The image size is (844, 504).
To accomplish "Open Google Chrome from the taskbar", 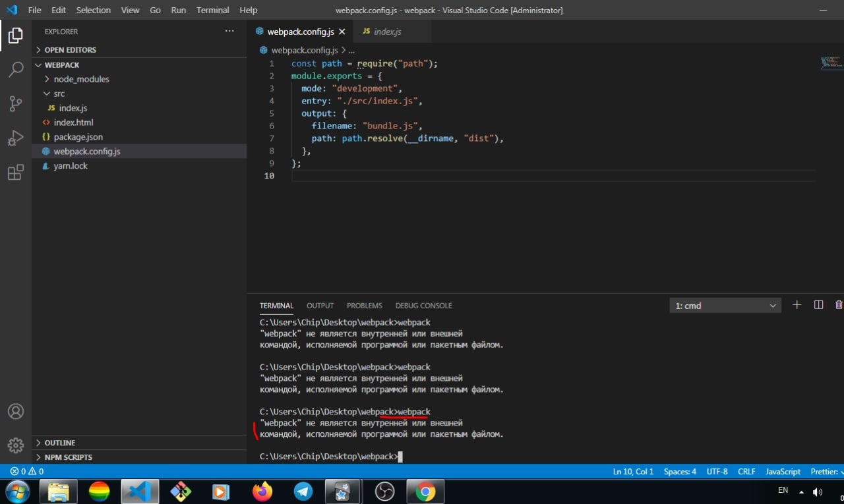I will [x=425, y=491].
